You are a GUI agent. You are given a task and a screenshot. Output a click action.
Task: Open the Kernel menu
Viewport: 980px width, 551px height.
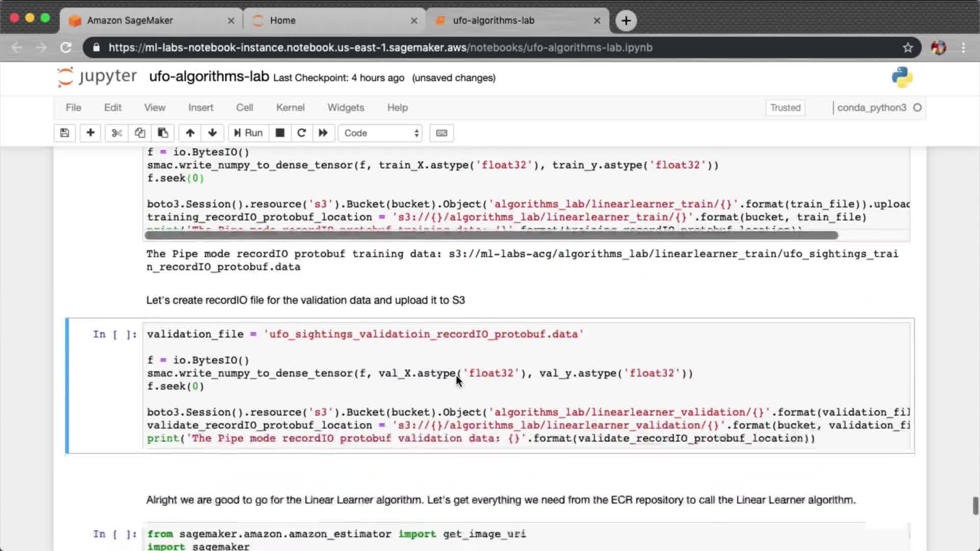pyautogui.click(x=290, y=108)
